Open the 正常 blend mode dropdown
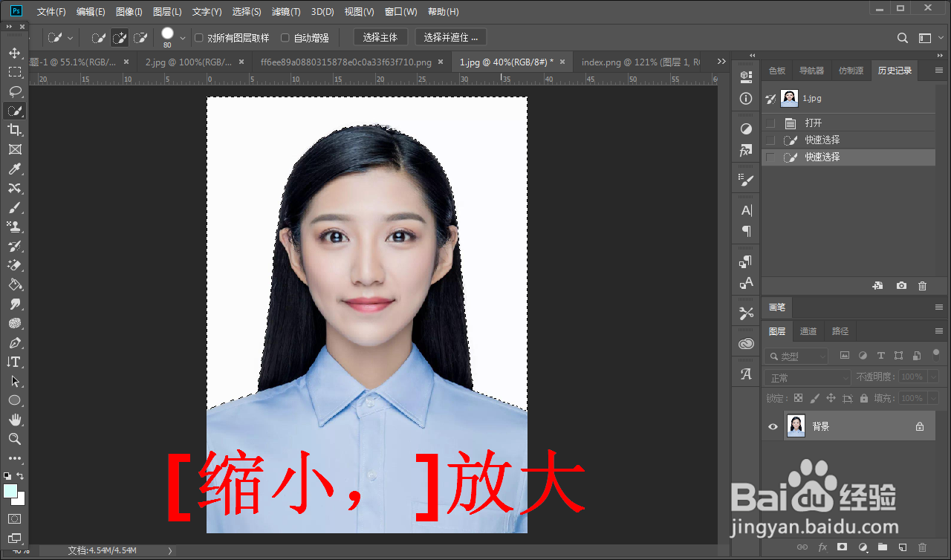Viewport: 951px width, 560px height. coord(808,378)
